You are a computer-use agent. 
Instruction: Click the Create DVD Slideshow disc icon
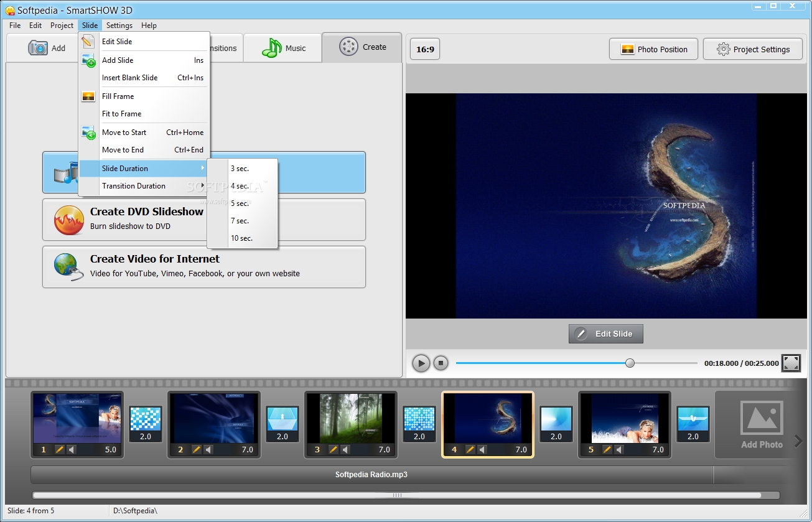coord(68,220)
